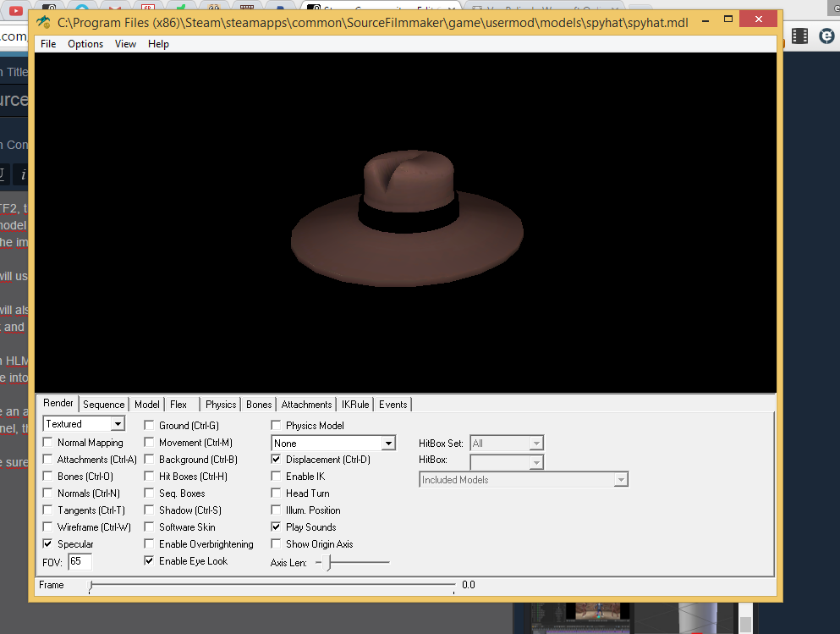
Task: Click the YouTube tab icon in browser
Action: pyautogui.click(x=15, y=9)
